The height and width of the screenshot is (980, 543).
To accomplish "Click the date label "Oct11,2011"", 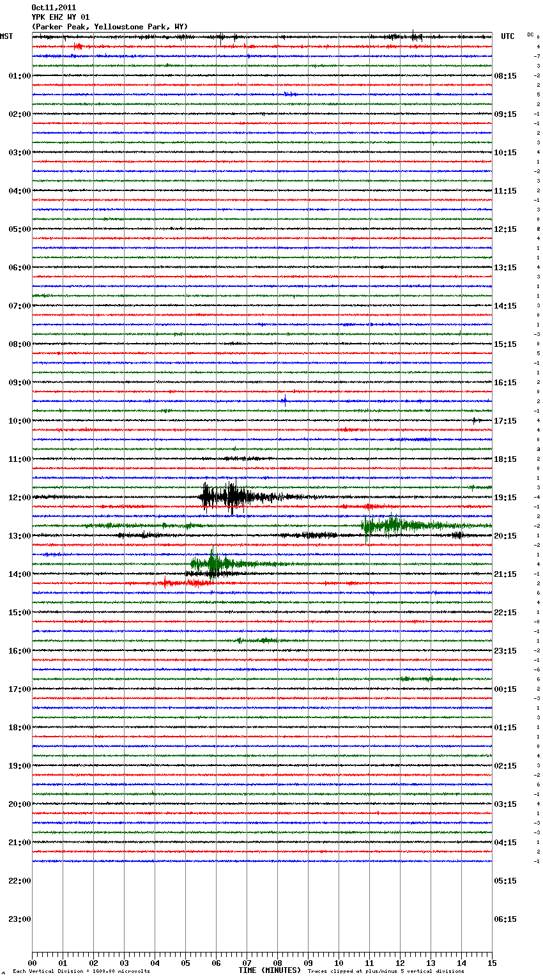I will pyautogui.click(x=54, y=8).
